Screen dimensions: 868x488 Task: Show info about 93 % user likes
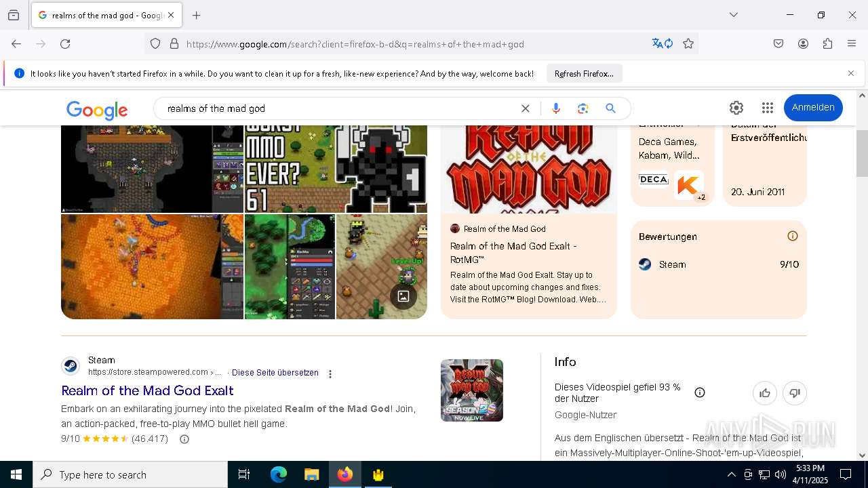[700, 392]
